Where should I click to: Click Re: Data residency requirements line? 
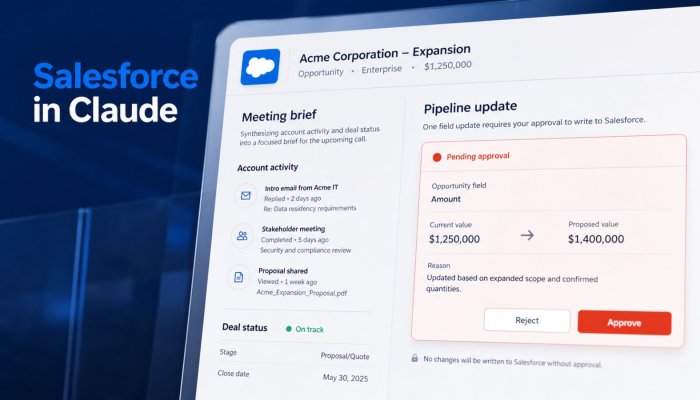(310, 208)
